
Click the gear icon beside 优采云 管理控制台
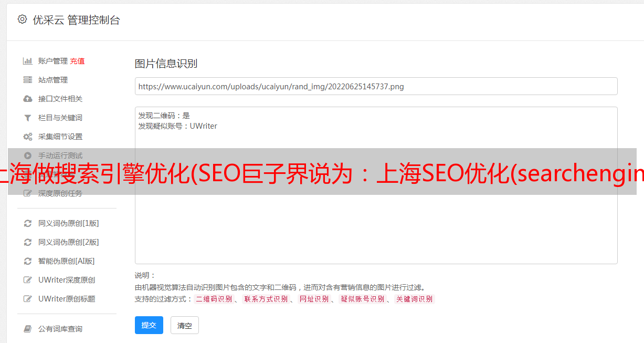click(22, 19)
